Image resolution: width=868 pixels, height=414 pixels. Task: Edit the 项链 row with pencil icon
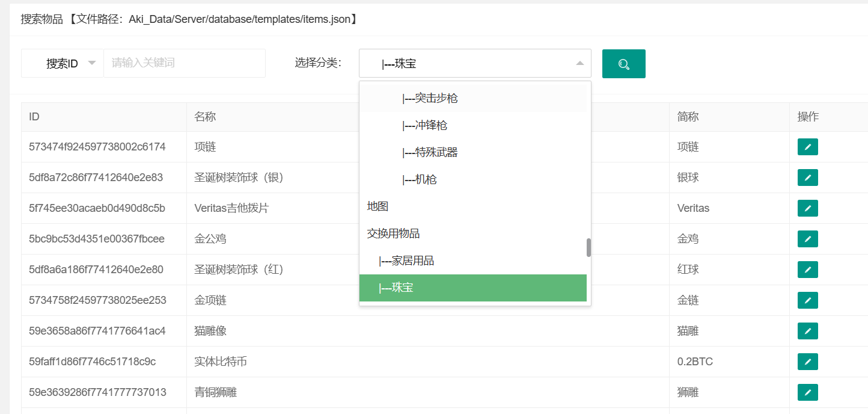[807, 147]
